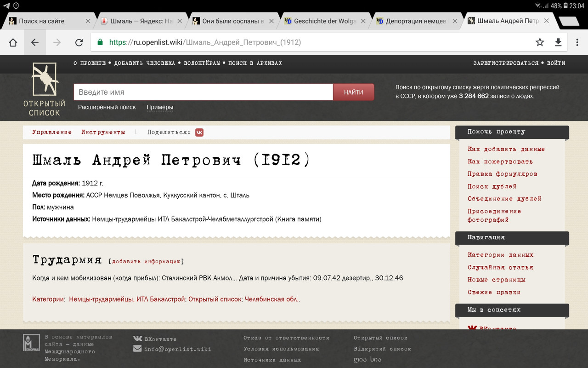Viewport: 588px width, 368px height.
Task: Open 'Новые страницы' navigation link
Action: pos(497,280)
